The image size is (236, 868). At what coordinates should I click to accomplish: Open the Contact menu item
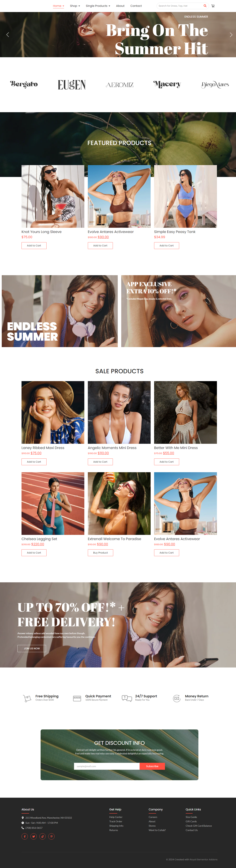(x=136, y=6)
